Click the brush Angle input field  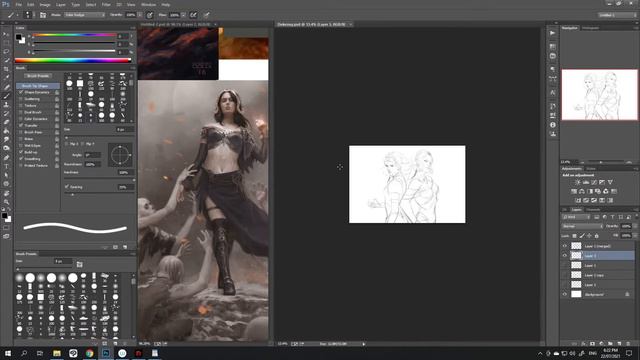pyautogui.click(x=92, y=155)
